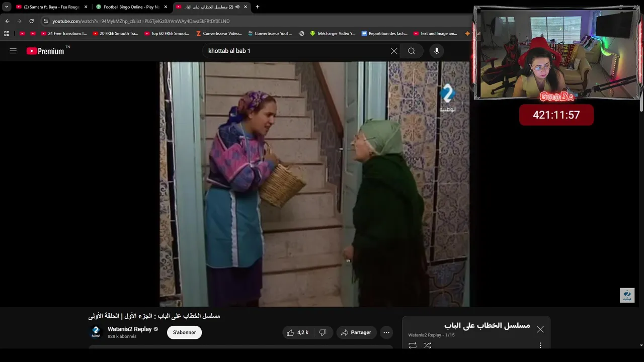The height and width of the screenshot is (362, 644).
Task: Open the Chrome apps grid bookmark
Action: pos(7,34)
